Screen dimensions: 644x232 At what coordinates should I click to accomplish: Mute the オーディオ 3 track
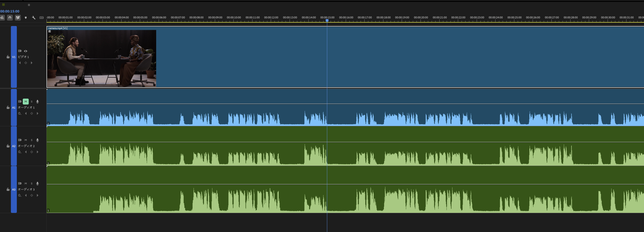pos(25,183)
